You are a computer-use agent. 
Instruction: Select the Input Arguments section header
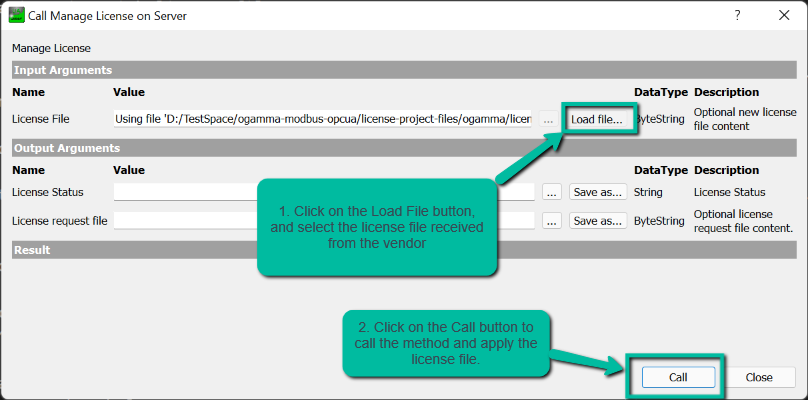click(x=402, y=70)
